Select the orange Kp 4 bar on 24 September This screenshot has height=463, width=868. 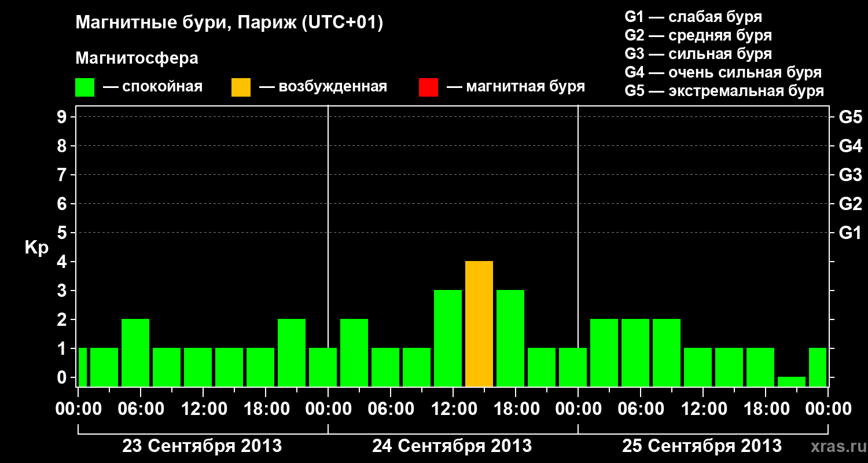(x=479, y=324)
